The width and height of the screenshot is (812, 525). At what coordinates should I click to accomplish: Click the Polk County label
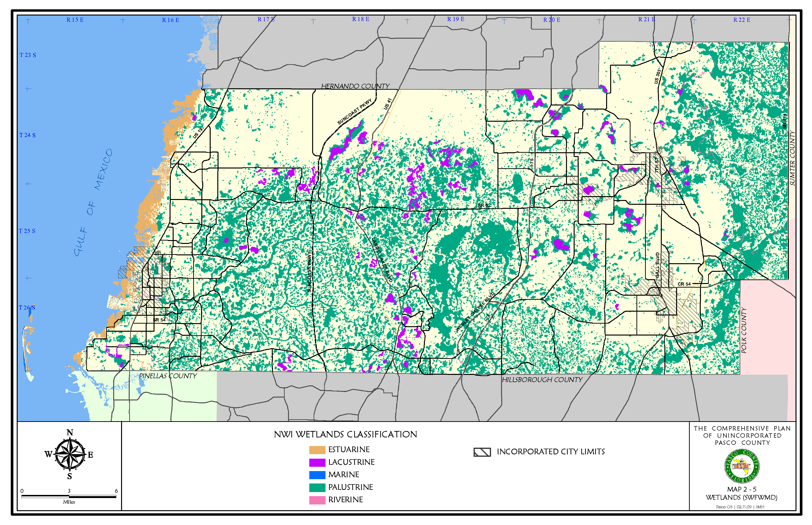pos(744,330)
